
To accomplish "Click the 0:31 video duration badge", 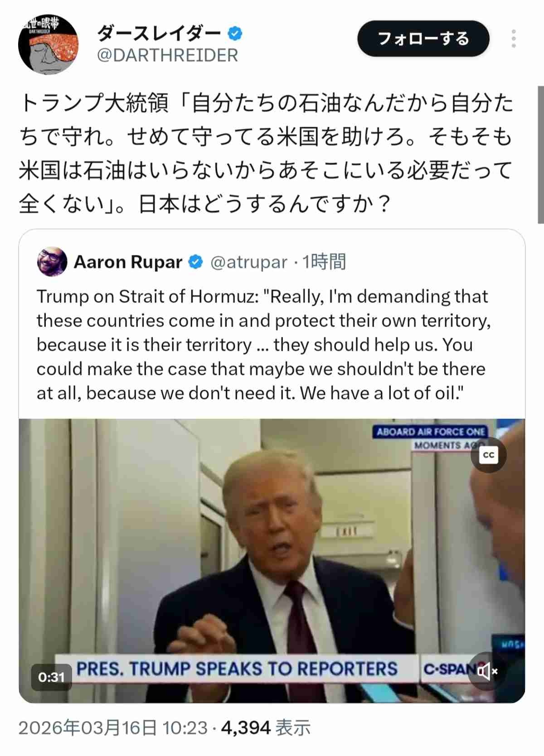I will pos(51,677).
